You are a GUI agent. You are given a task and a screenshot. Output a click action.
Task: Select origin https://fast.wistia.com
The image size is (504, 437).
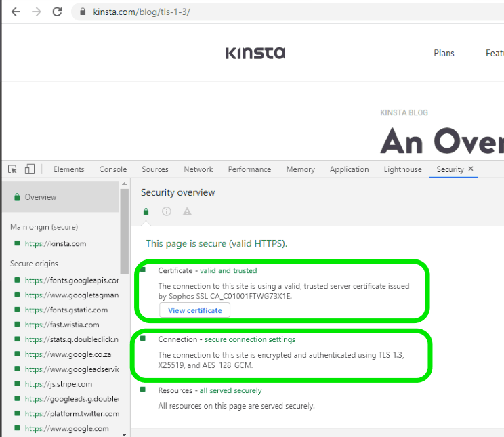62,325
